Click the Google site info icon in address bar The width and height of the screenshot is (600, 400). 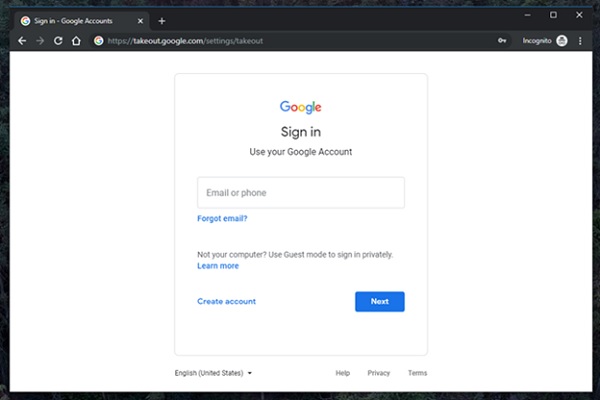(98, 41)
